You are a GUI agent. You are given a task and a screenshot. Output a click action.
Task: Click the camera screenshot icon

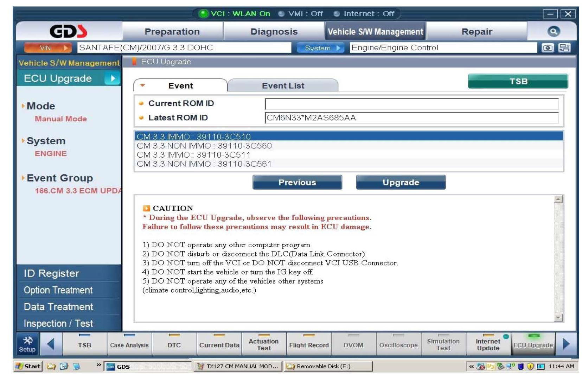click(x=547, y=48)
